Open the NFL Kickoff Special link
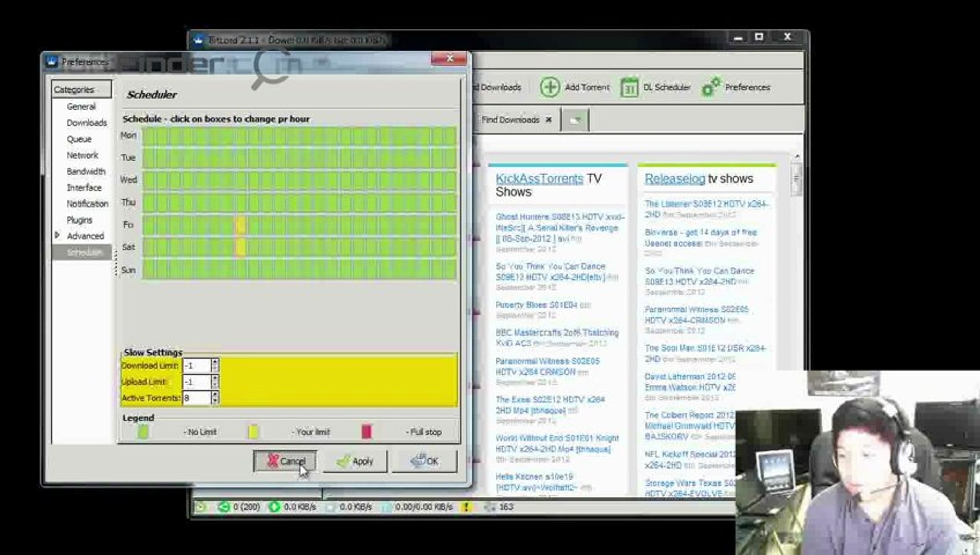 [x=689, y=459]
